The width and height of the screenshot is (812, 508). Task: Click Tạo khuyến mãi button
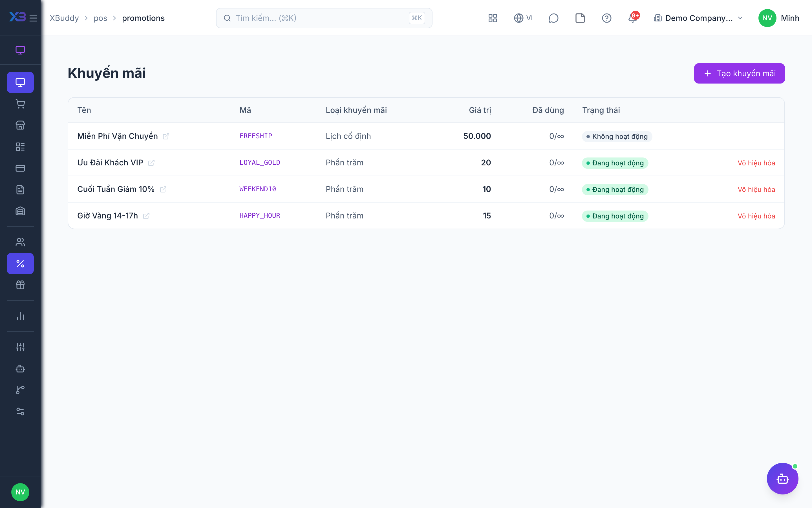(739, 73)
